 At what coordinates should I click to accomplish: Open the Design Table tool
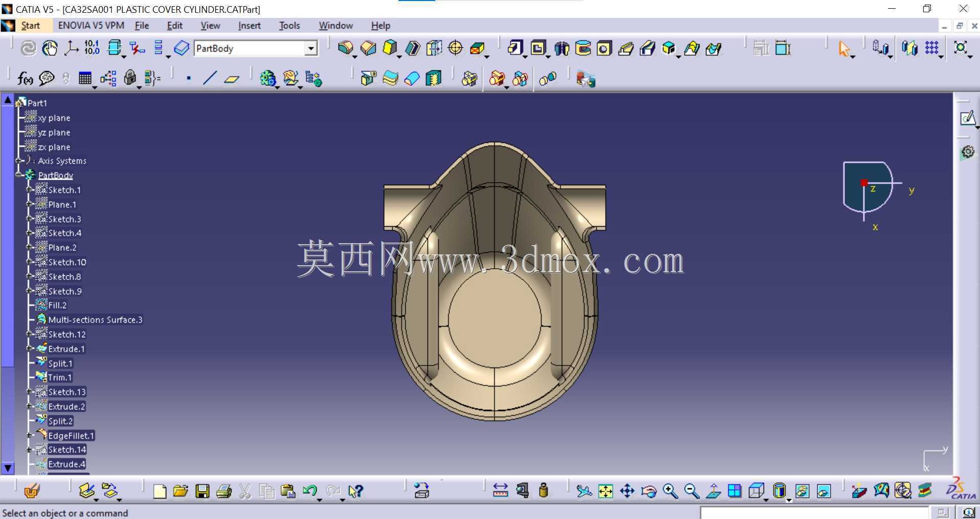(x=85, y=78)
